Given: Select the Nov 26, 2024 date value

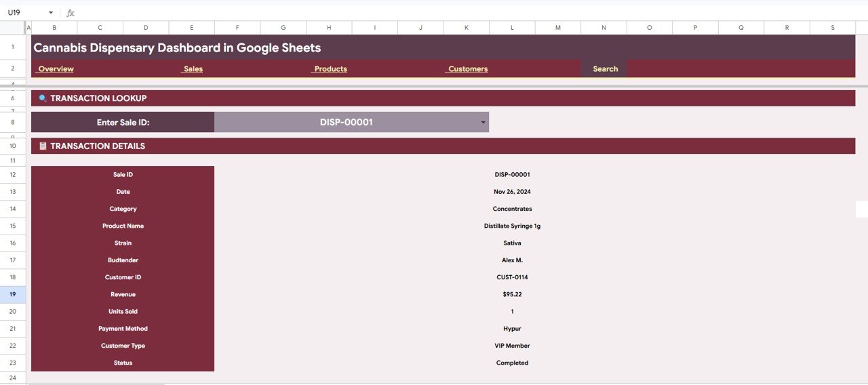Looking at the screenshot, I should pos(512,192).
